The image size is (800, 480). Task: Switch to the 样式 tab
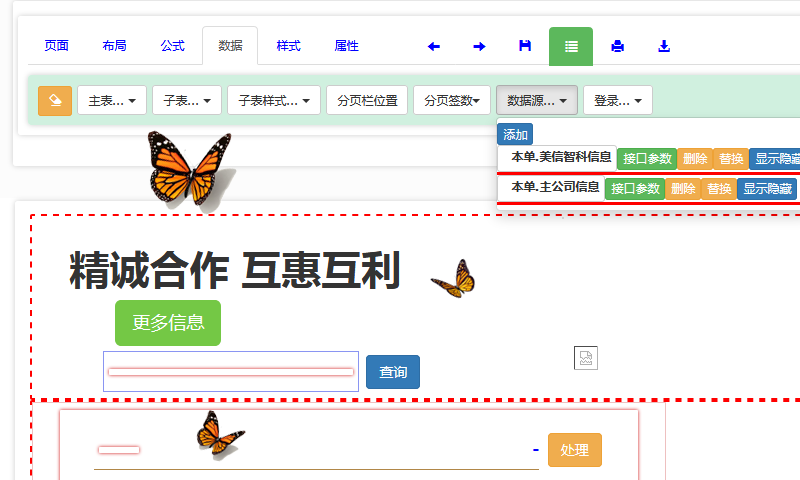tap(289, 46)
